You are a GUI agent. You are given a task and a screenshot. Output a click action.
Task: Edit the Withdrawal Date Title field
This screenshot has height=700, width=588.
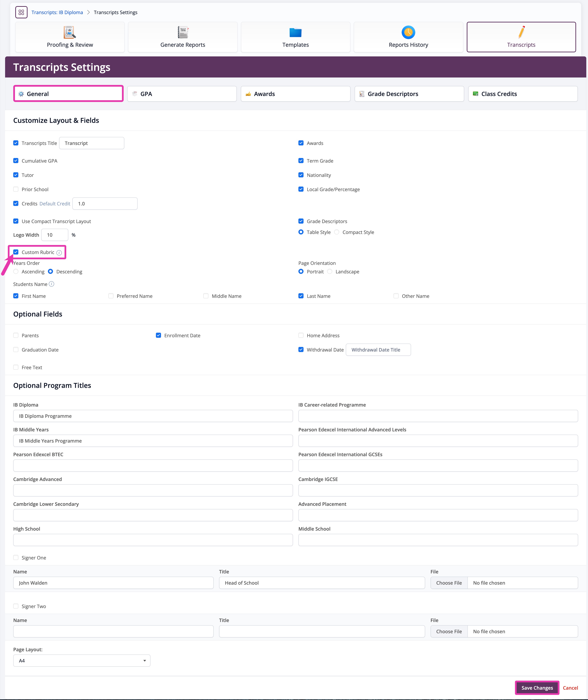[x=378, y=349]
